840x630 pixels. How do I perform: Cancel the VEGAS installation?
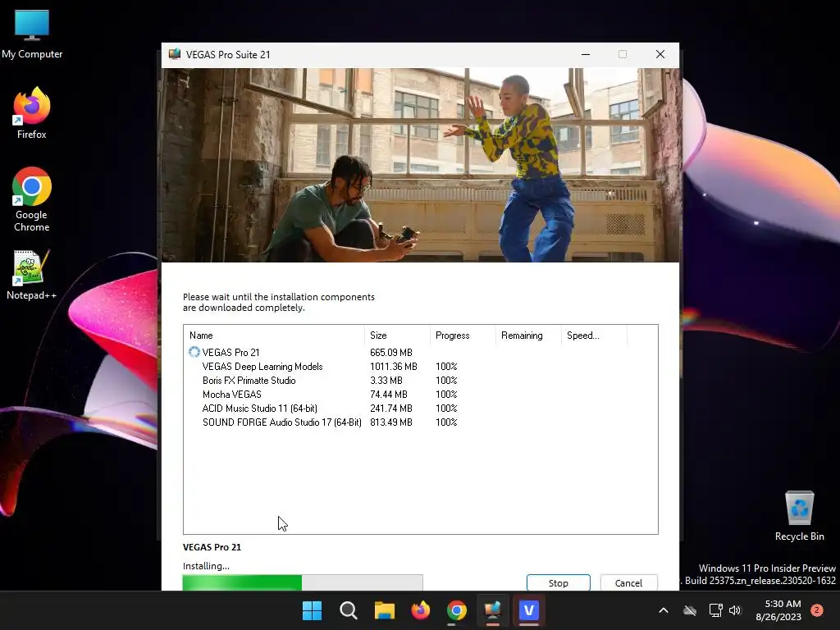pos(628,583)
